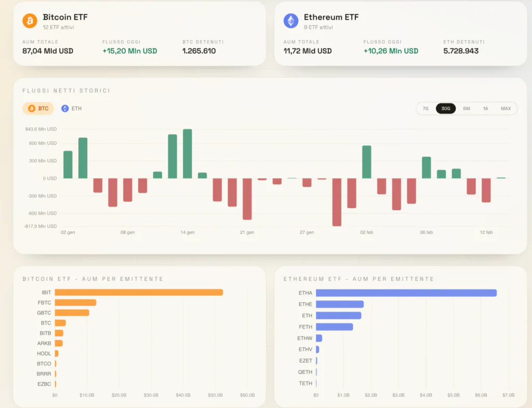
Task: Click the deepest red bar in flows chart
Action: (x=337, y=202)
